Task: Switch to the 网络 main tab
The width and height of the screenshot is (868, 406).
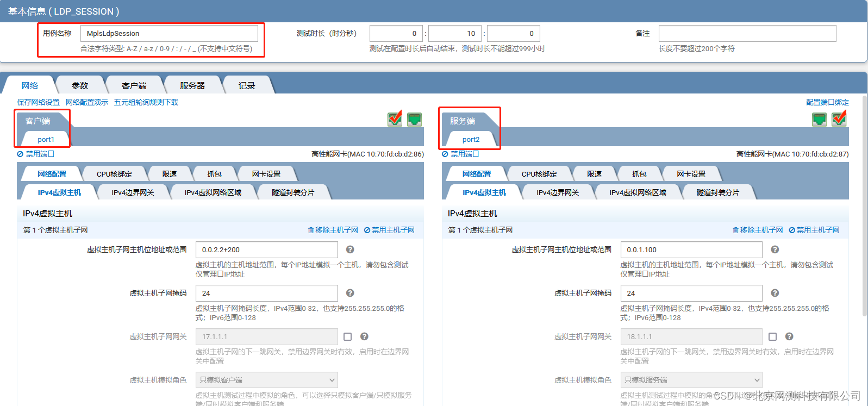Action: [x=30, y=85]
